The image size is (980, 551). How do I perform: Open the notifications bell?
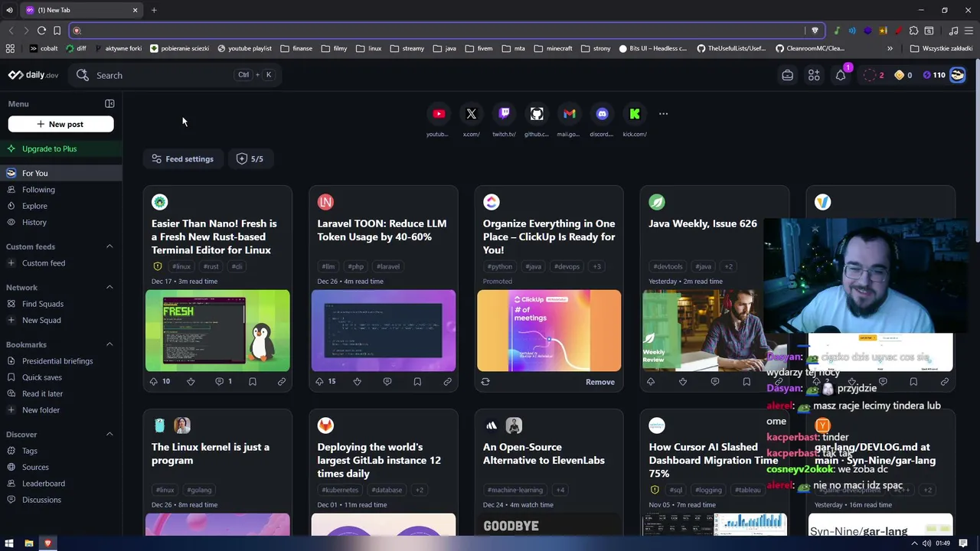[x=841, y=75]
